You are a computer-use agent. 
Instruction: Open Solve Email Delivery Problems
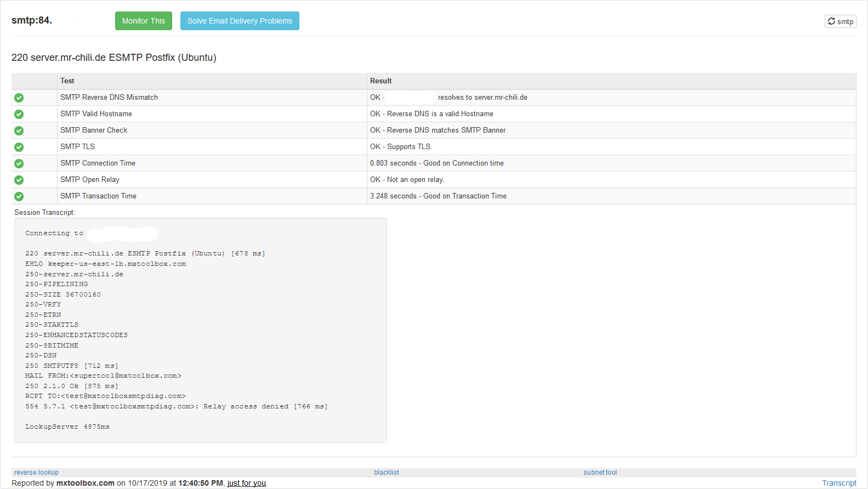point(240,21)
